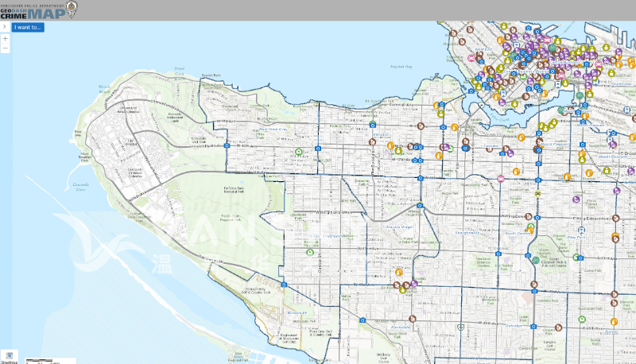
Task: Open Streetview from the bottom-left corner
Action: [10, 356]
